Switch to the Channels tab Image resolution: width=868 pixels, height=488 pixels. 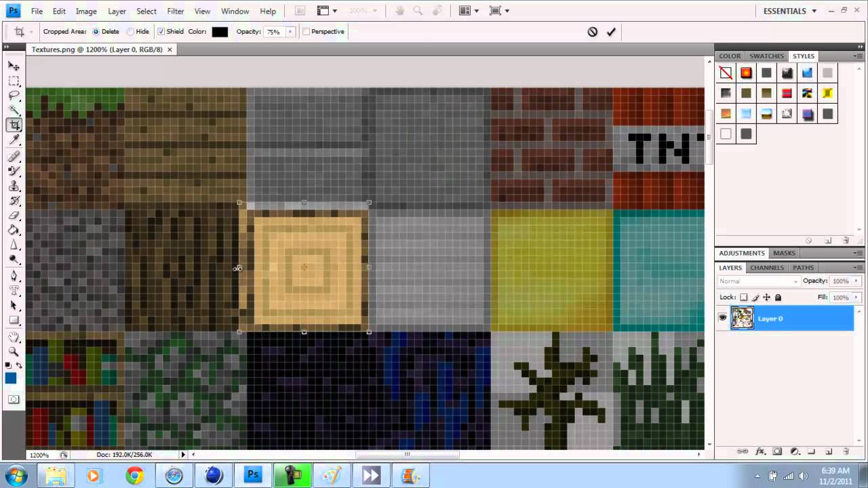pos(767,268)
